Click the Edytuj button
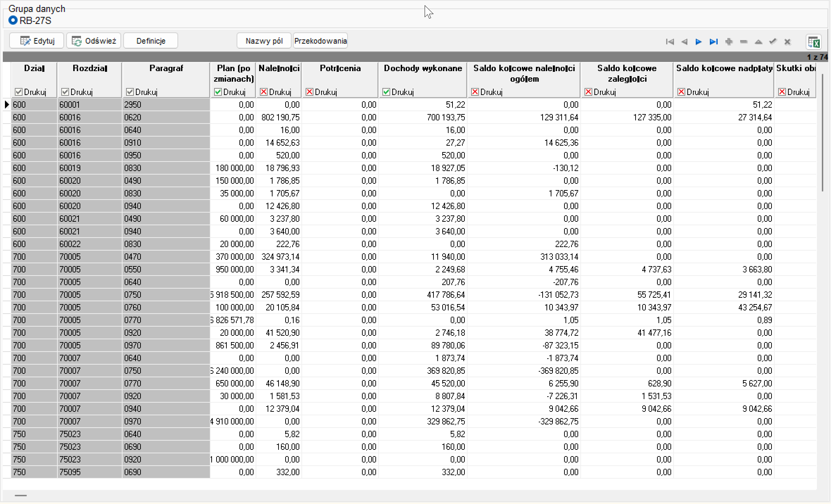 pos(37,41)
